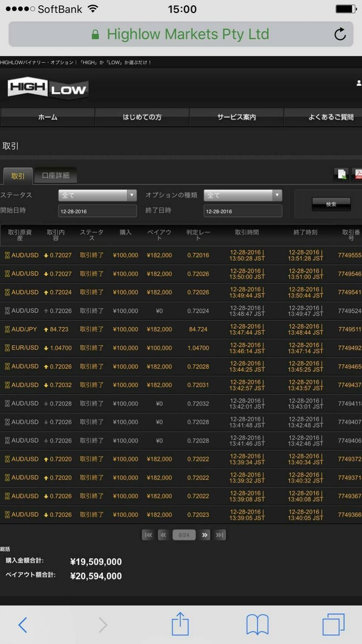Open the ステータス dropdown
This screenshot has height=644, width=362.
[x=98, y=195]
